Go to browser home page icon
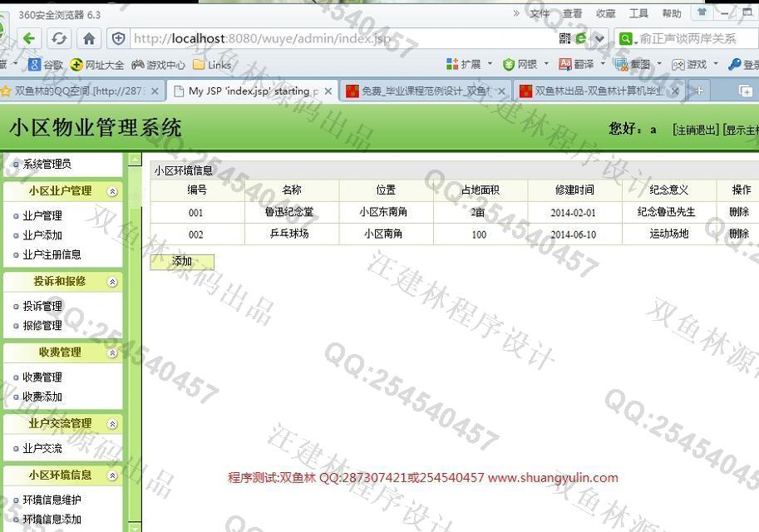This screenshot has height=532, width=759. (x=89, y=38)
